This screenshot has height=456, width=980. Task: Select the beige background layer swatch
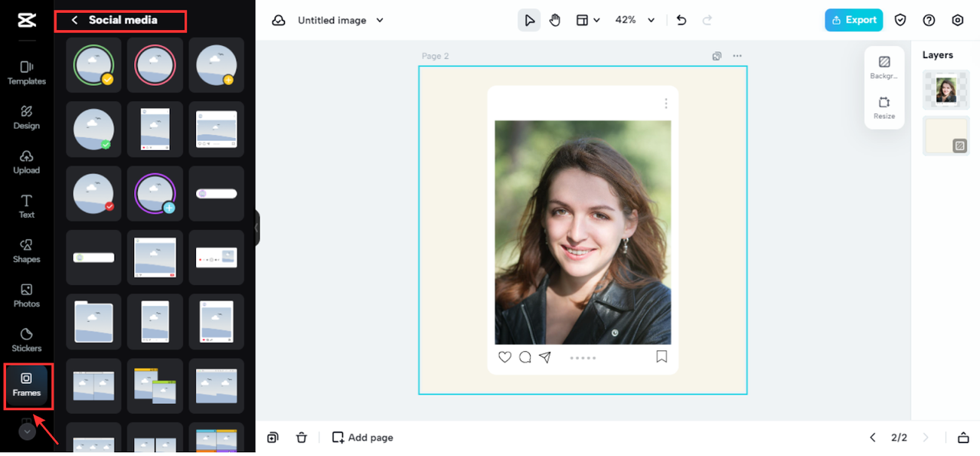pyautogui.click(x=946, y=136)
